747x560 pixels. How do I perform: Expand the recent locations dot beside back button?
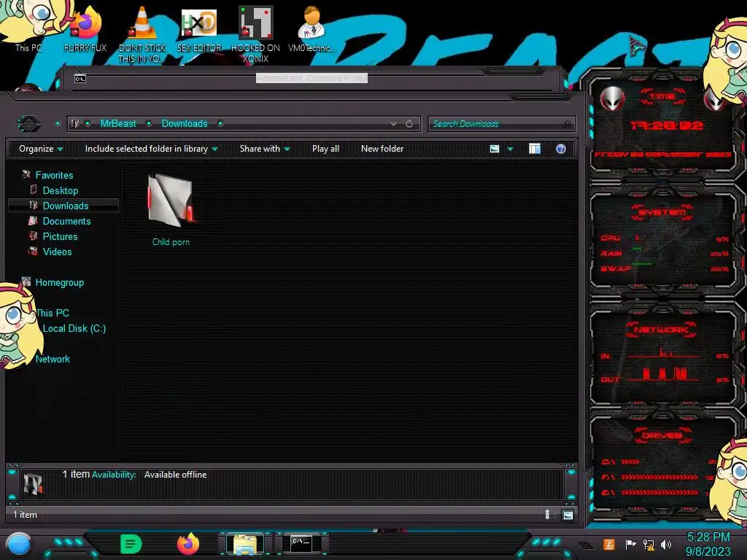coord(58,124)
